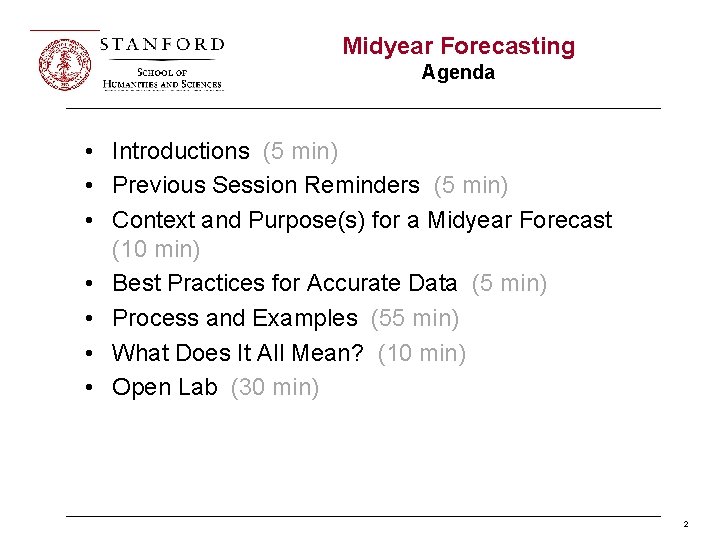Select Previous Session Reminders bullet

(x=266, y=185)
